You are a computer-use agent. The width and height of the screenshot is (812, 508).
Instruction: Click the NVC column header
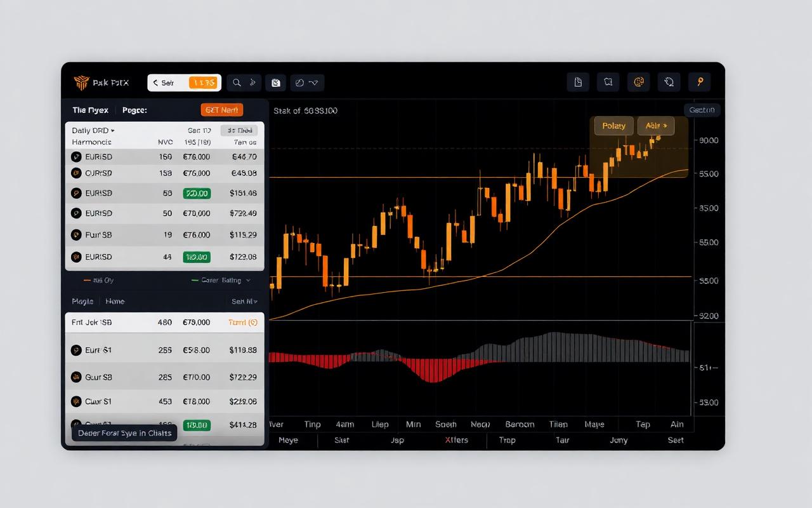pyautogui.click(x=165, y=142)
